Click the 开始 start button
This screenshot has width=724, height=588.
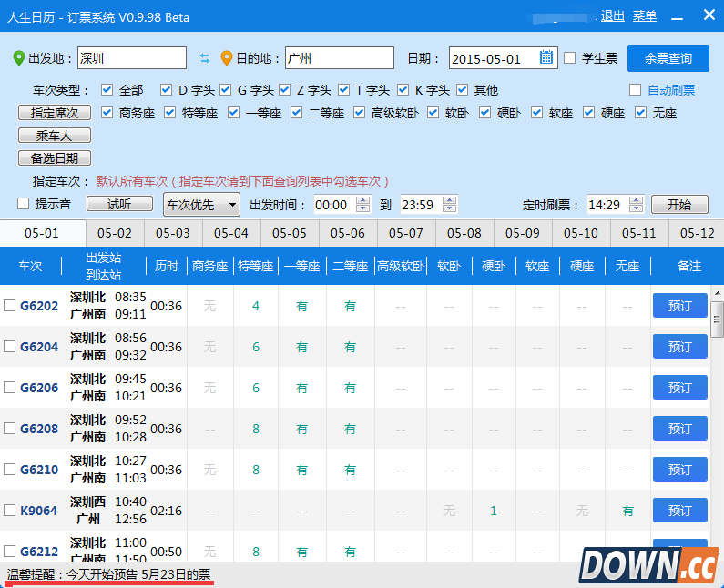pyautogui.click(x=679, y=204)
